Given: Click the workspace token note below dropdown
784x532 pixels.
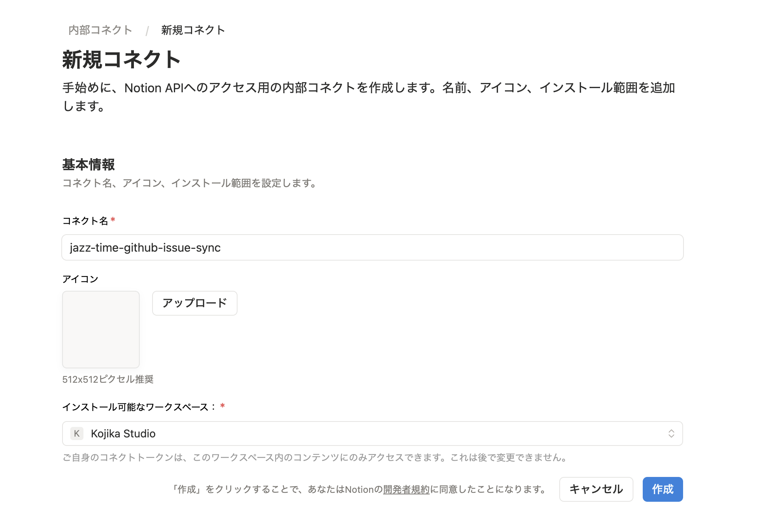Looking at the screenshot, I should tap(315, 458).
